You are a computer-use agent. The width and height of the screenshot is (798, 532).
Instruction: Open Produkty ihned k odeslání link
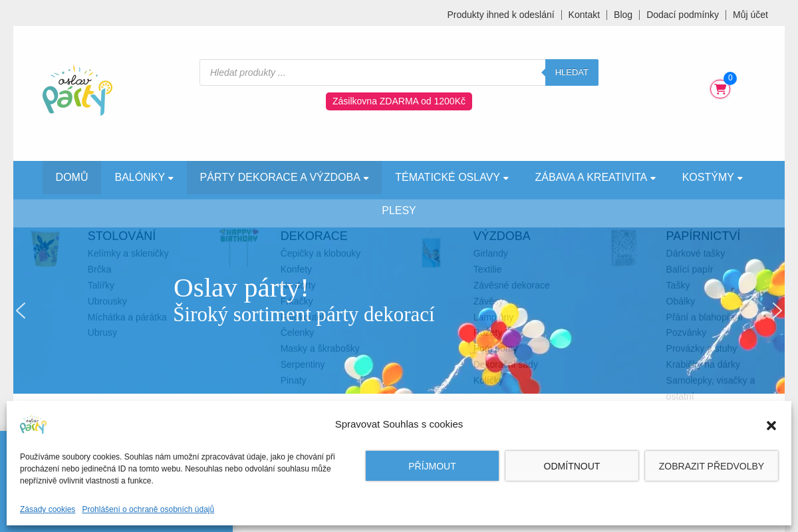(x=501, y=15)
